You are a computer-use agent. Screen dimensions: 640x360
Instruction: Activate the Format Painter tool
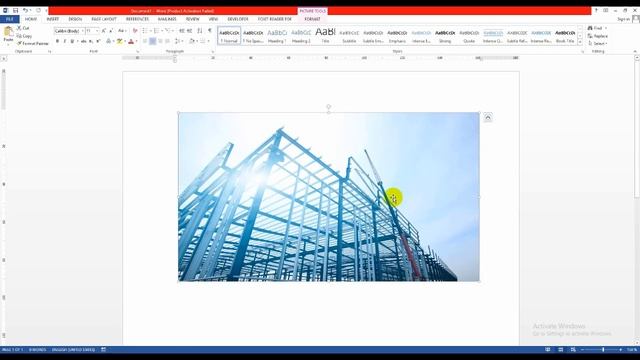[32, 43]
